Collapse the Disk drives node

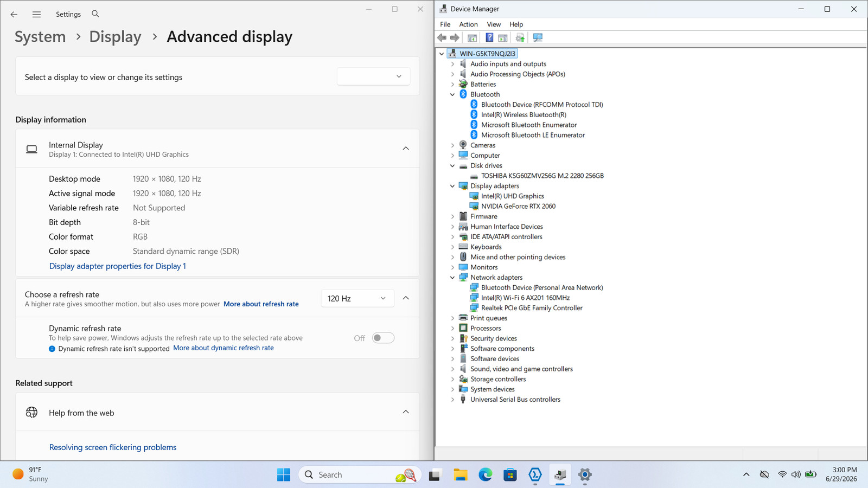452,166
